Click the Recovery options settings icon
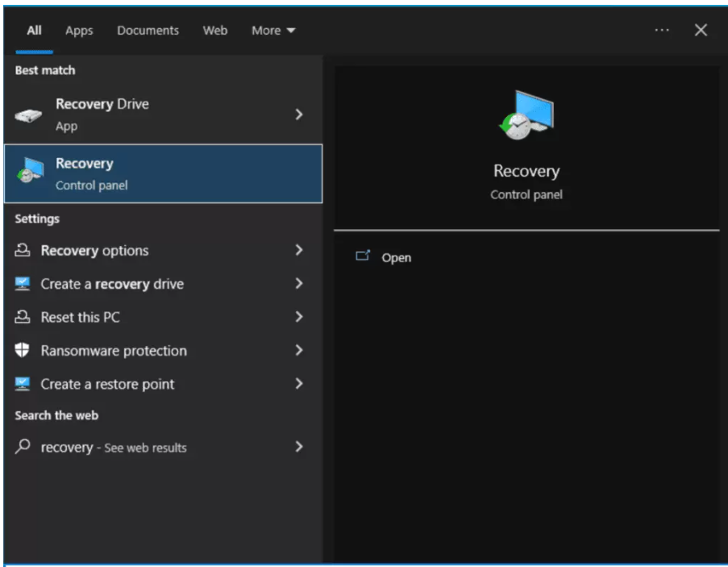This screenshot has width=728, height=567. [23, 251]
